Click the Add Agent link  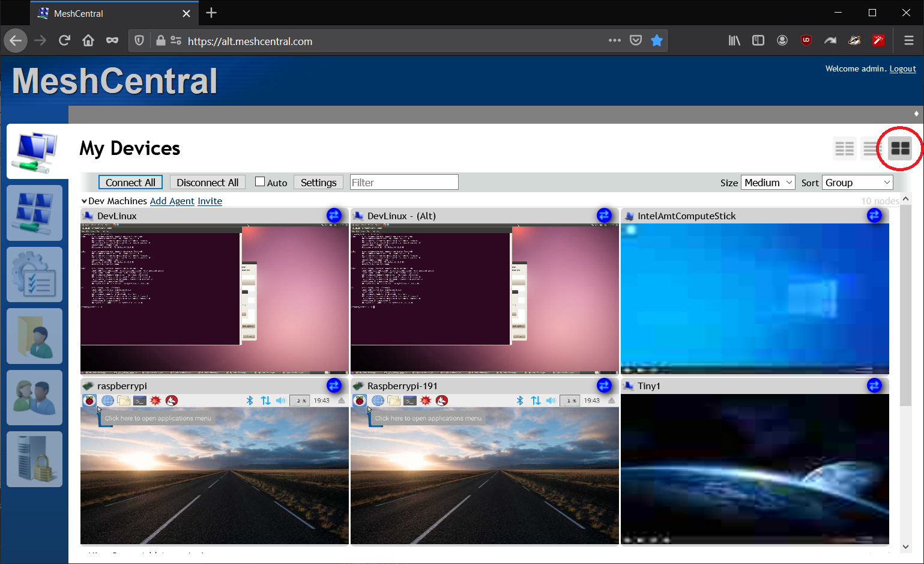click(172, 201)
